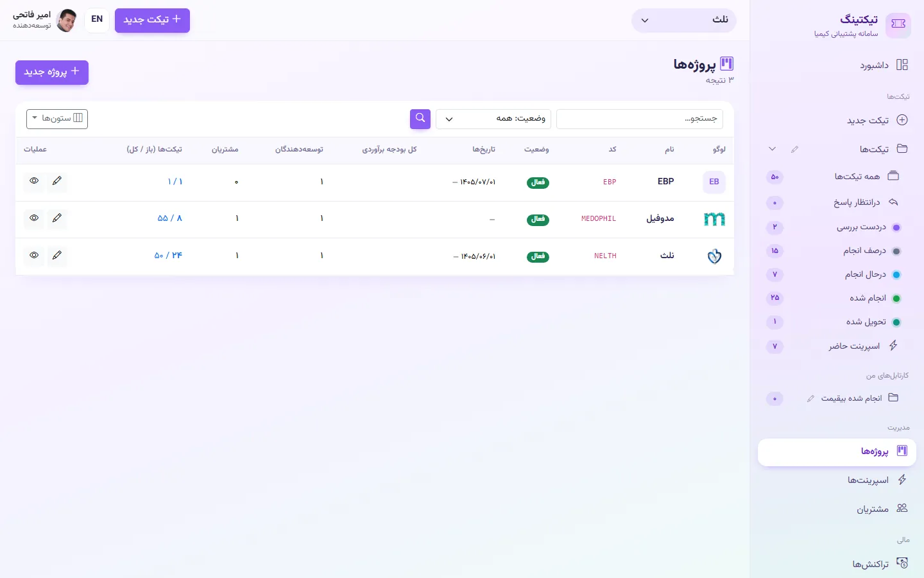This screenshot has height=578, width=924.
Task: Open the انجام شده بیقیمت folder
Action: click(x=859, y=398)
